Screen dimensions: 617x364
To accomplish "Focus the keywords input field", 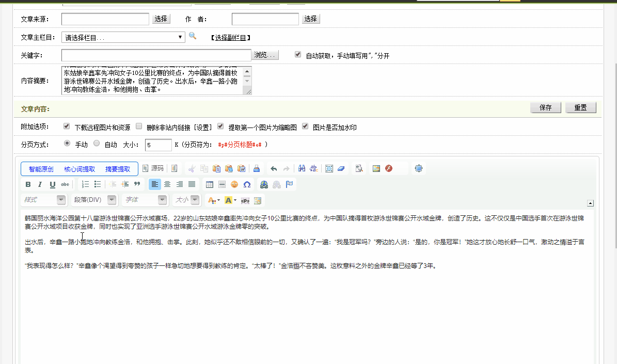I will coord(156,55).
